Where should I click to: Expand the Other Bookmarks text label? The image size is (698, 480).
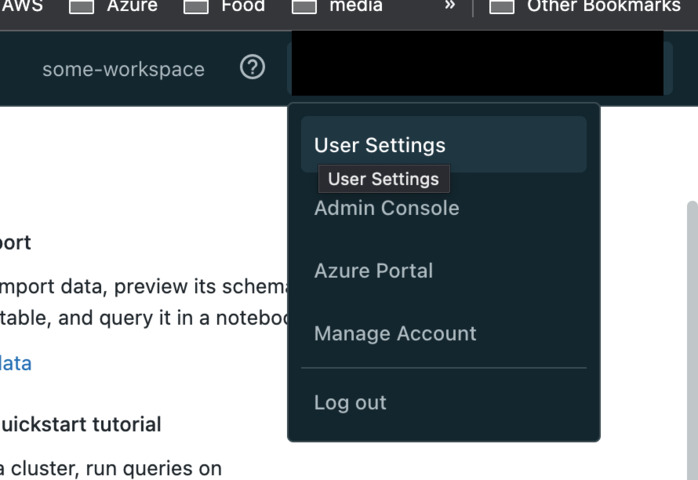[x=603, y=6]
